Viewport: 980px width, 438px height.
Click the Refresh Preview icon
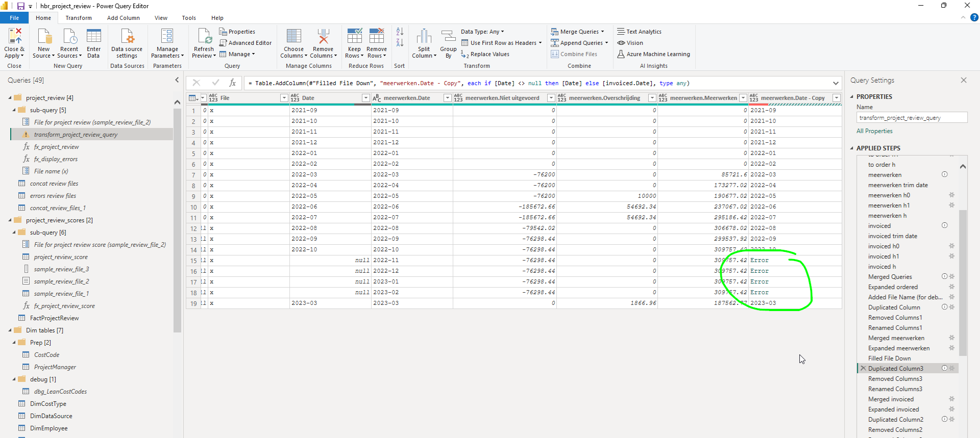click(x=204, y=36)
